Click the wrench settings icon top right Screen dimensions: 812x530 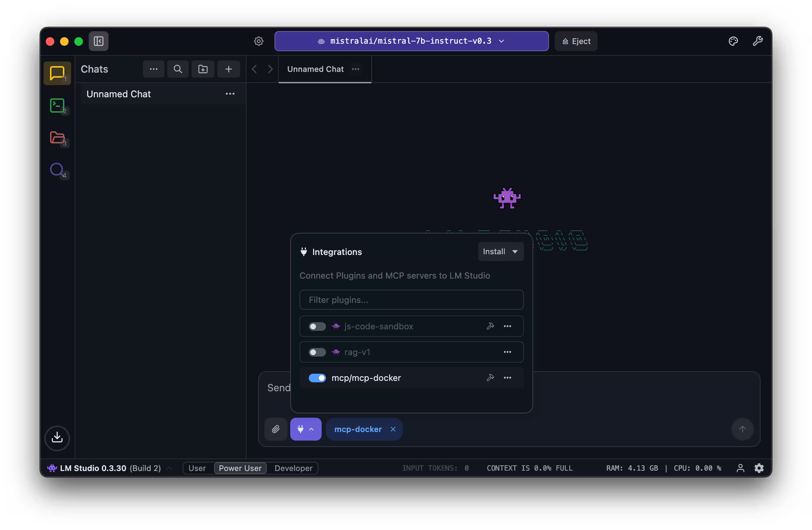[758, 41]
